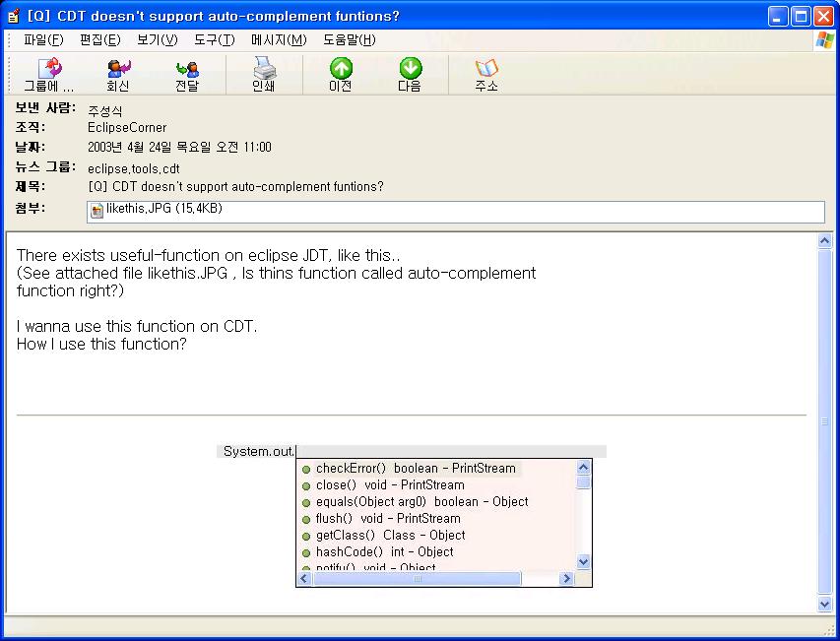Minimize the message window
This screenshot has height=641, width=840.
(x=778, y=16)
